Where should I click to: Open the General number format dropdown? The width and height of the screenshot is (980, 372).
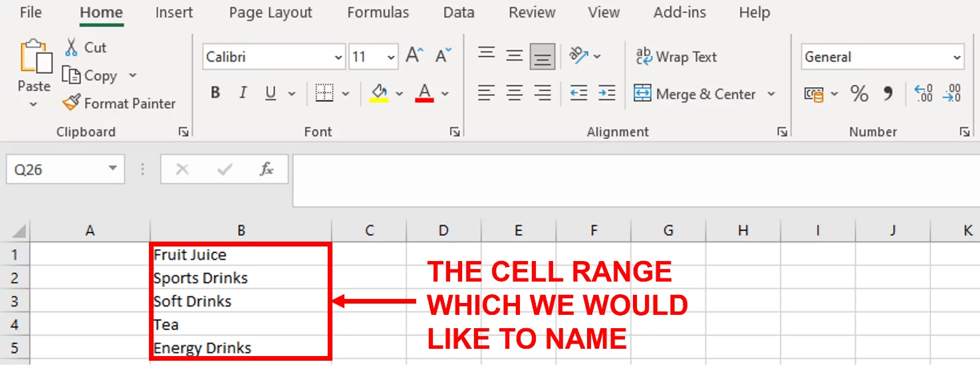(957, 58)
